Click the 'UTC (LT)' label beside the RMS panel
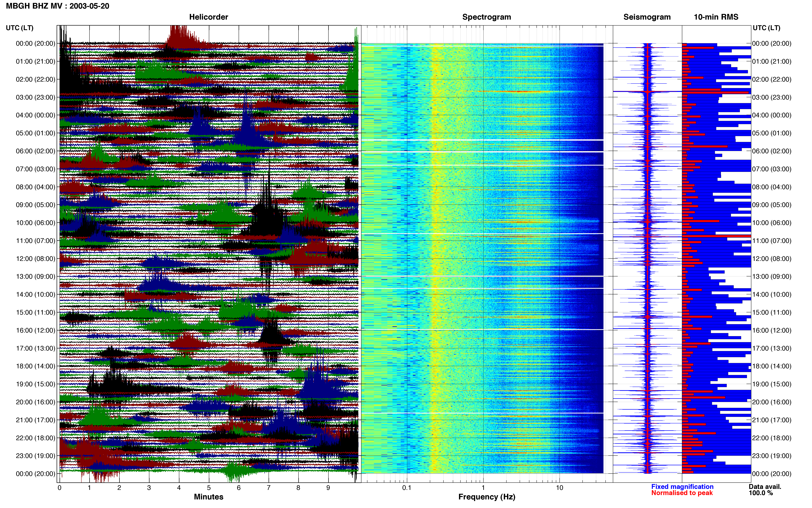 [766, 28]
